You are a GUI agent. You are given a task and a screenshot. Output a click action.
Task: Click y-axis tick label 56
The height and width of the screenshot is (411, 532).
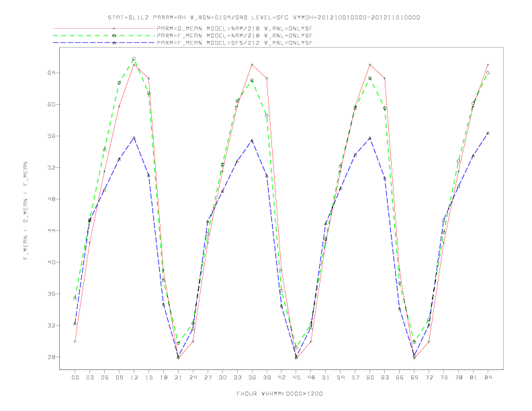pos(51,136)
